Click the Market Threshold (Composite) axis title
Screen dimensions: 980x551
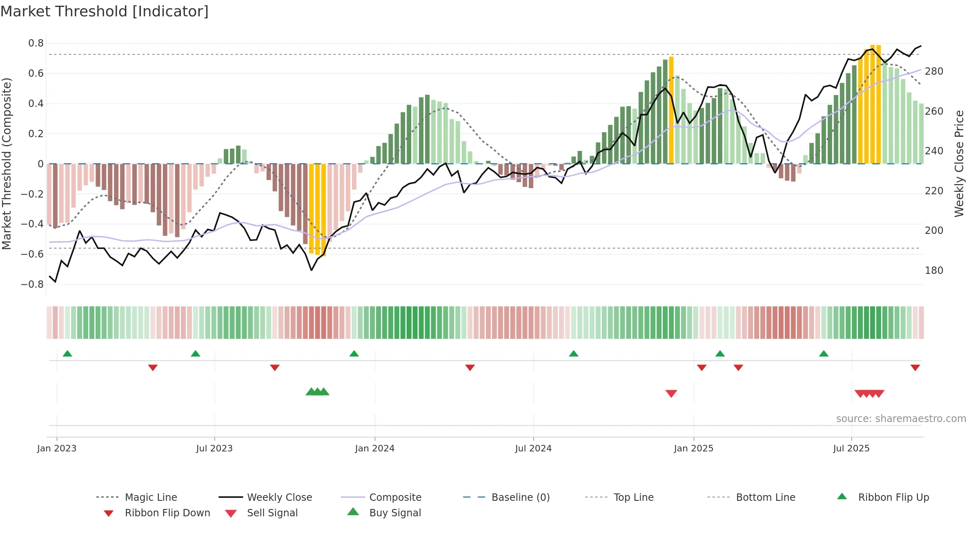[7, 163]
